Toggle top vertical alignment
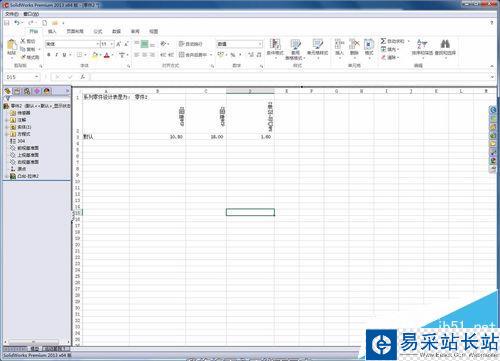The height and width of the screenshot is (361, 500). pos(137,44)
